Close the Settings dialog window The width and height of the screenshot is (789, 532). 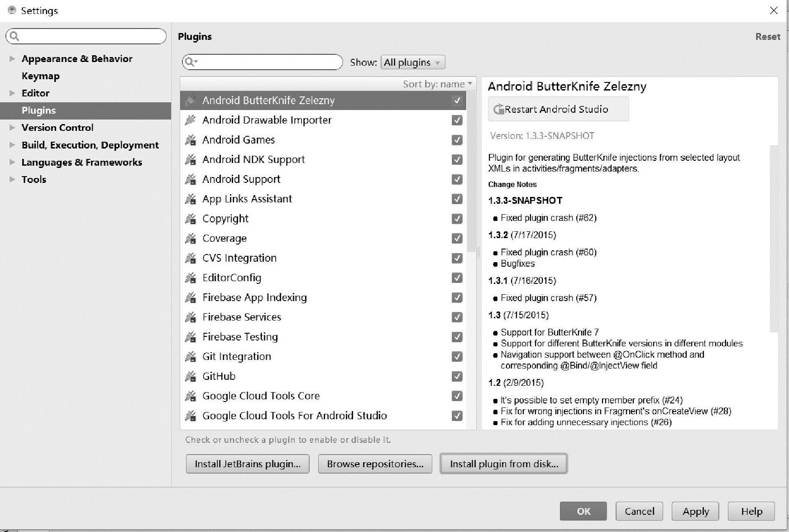click(774, 10)
